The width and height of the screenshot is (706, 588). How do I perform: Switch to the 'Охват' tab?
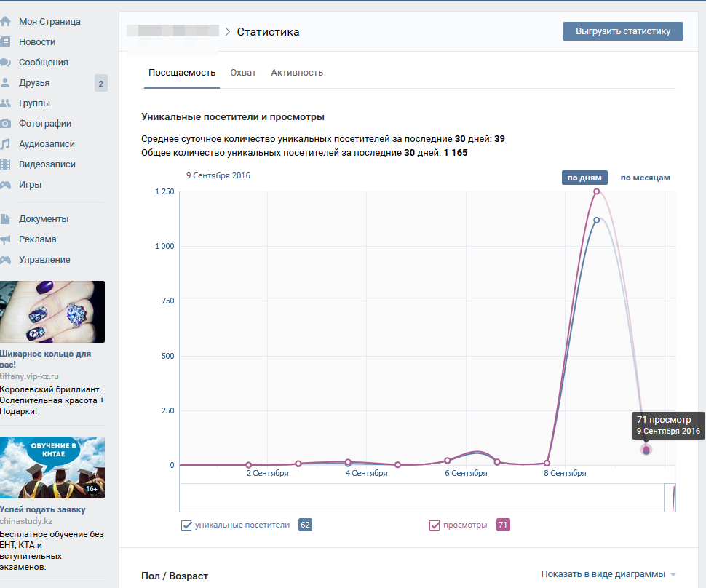click(243, 73)
